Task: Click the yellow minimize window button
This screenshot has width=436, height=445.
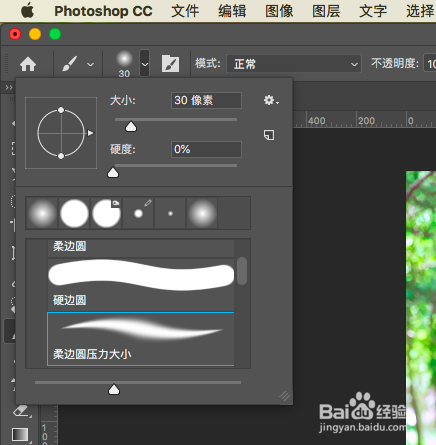Action: coord(35,34)
